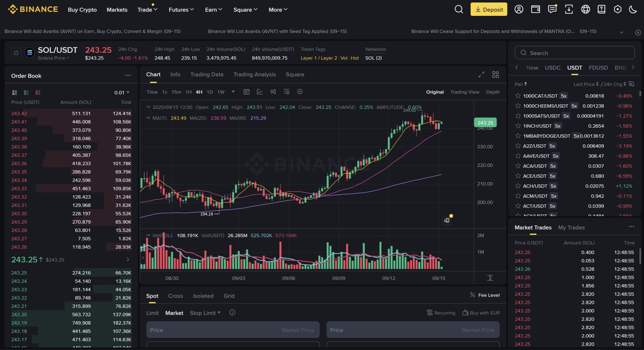644x350 pixels.
Task: Open the Trading Analysis tab
Action: (x=255, y=75)
